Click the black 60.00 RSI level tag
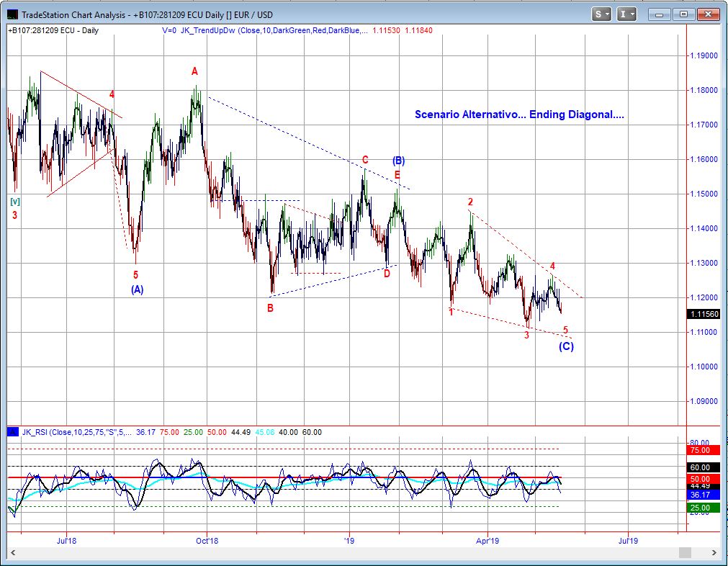The height and width of the screenshot is (566, 728). click(x=703, y=467)
